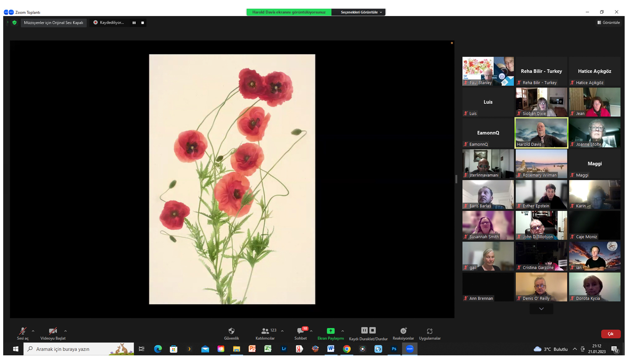Stop recording in bottom Kaydı Duraklat/Durdur control
This screenshot has height=364, width=633.
[373, 330]
